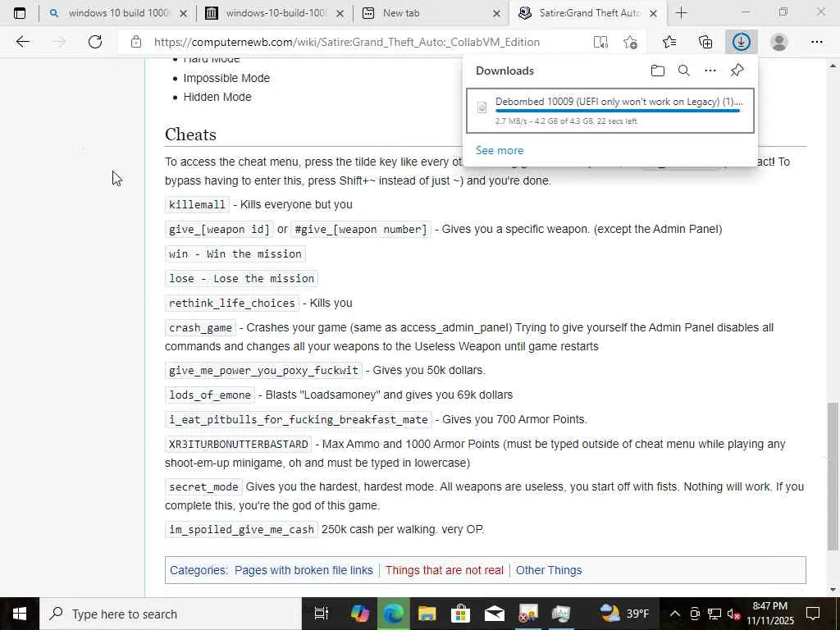This screenshot has height=630, width=840.
Task: Open a new tab with plus button
Action: (x=682, y=13)
